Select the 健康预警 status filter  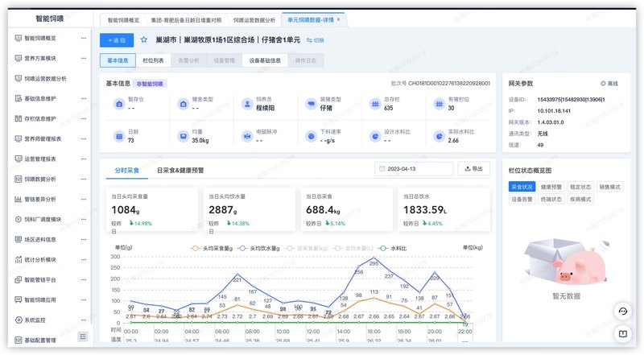tap(551, 187)
